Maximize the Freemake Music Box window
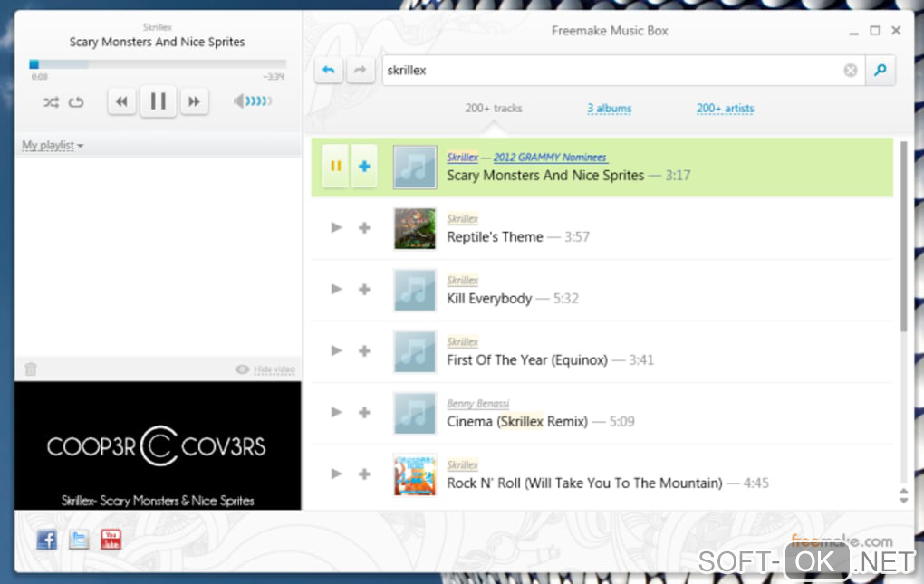Screen dimensions: 924x584 [x=874, y=30]
